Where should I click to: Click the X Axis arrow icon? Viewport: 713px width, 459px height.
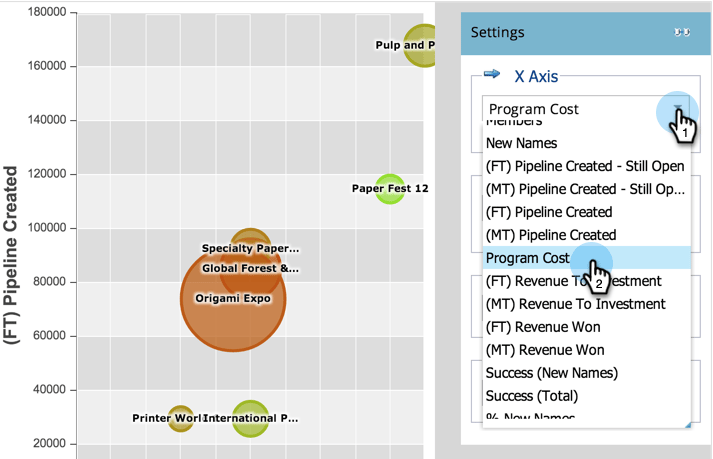(x=491, y=75)
